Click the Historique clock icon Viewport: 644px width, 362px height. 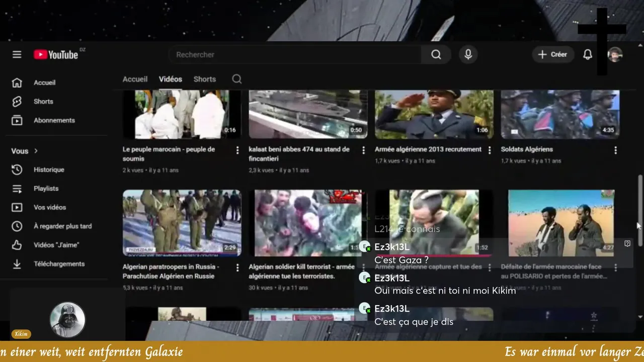(x=17, y=169)
